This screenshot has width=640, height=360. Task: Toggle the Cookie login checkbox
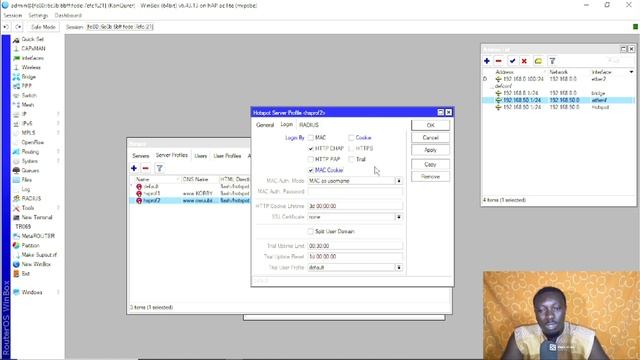tap(351, 138)
